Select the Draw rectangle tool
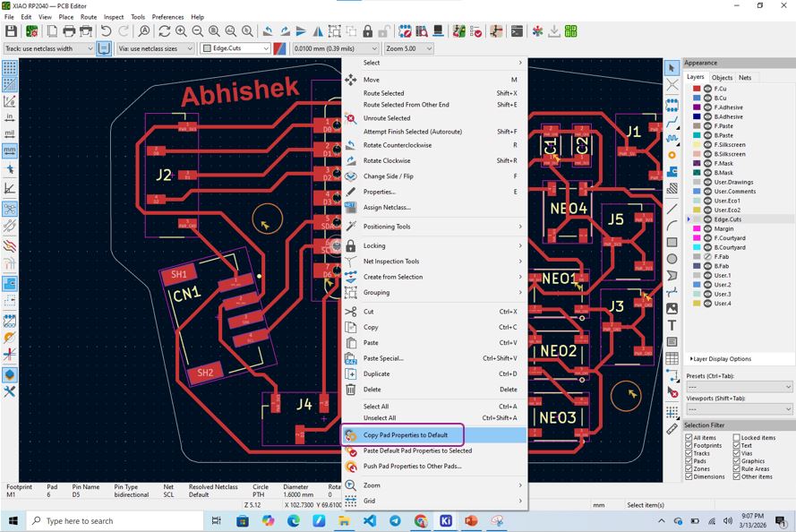 coord(672,242)
